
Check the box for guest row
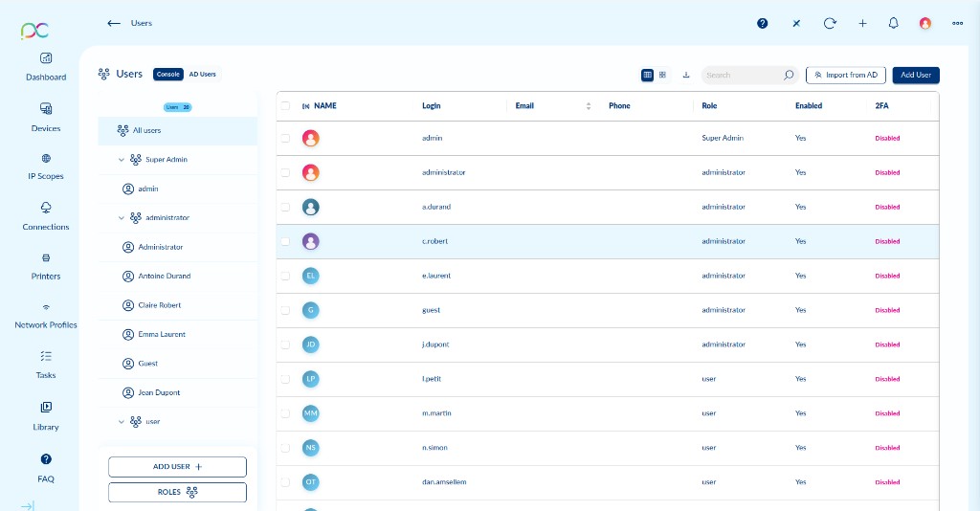click(x=285, y=310)
